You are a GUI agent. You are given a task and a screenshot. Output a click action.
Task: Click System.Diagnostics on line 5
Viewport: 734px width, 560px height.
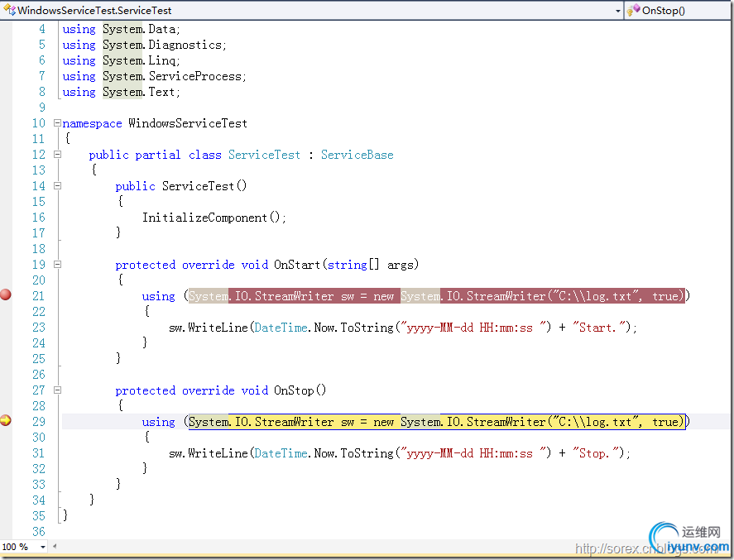pos(162,45)
